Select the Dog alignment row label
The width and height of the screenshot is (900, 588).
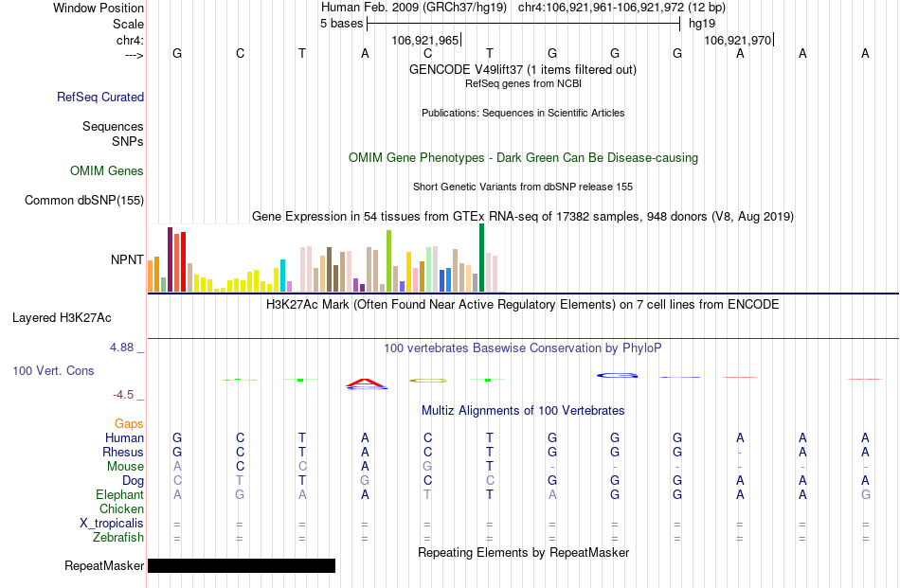pyautogui.click(x=133, y=481)
